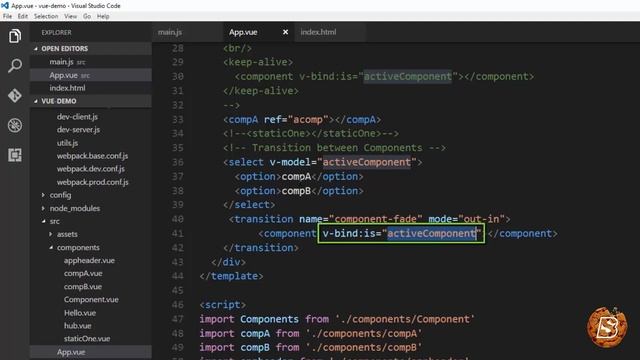The image size is (640, 360).
Task: Click './components/compA' import path
Action: point(364,333)
